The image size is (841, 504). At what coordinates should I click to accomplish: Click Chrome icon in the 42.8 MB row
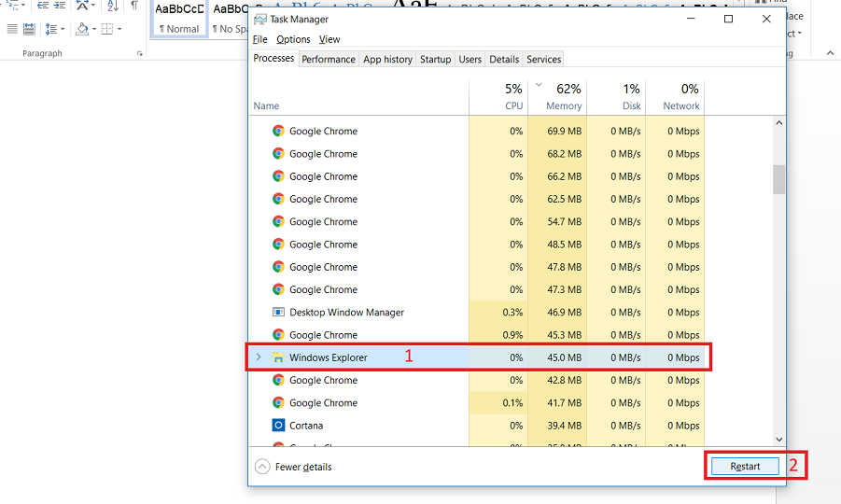tap(278, 380)
